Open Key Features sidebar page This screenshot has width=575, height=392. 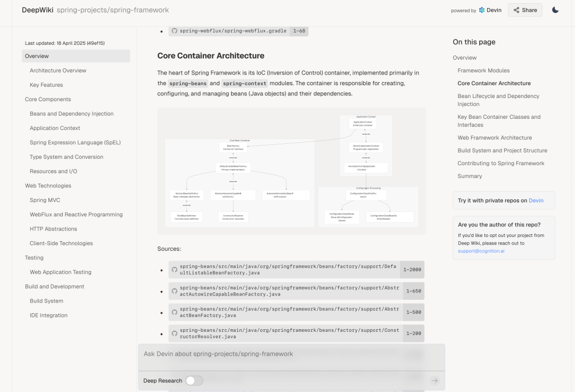pos(46,85)
